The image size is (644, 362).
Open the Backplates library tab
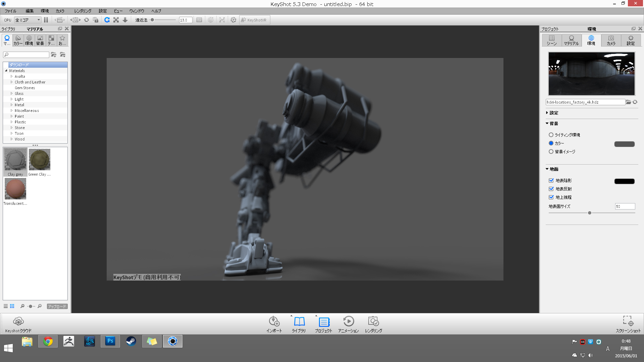[40, 40]
